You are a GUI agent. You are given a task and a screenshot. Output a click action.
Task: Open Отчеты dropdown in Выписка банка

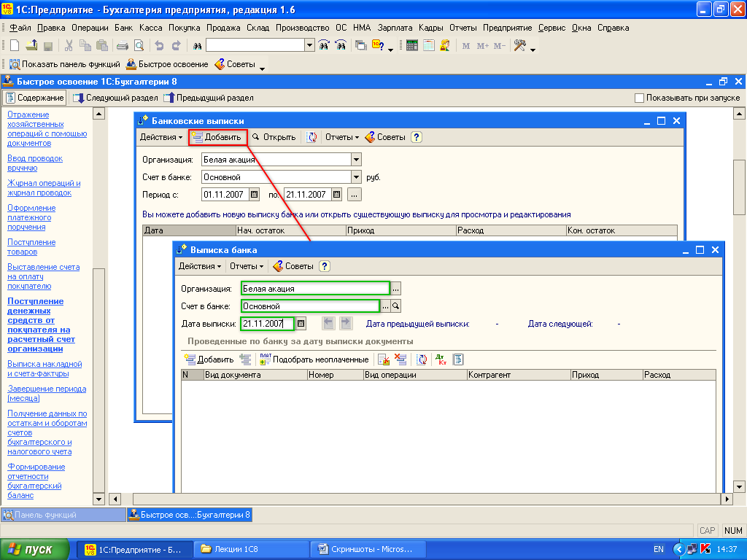pyautogui.click(x=247, y=266)
